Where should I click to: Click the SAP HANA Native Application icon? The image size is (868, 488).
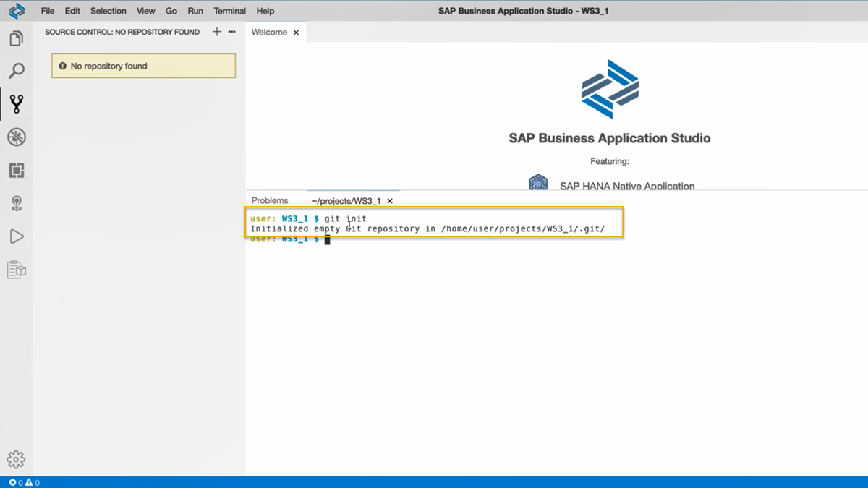[538, 182]
